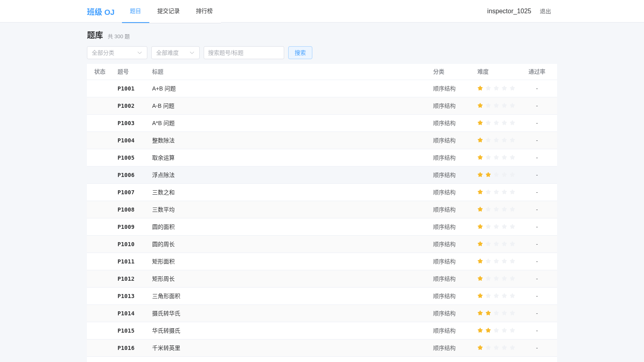Click the 难度 column header

pos(483,72)
